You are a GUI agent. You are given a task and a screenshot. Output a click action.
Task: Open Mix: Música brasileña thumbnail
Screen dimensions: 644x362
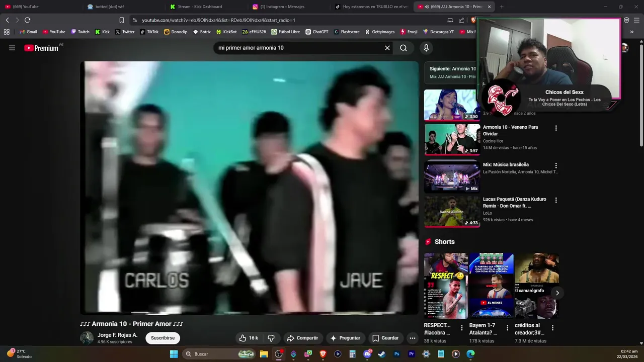452,177
